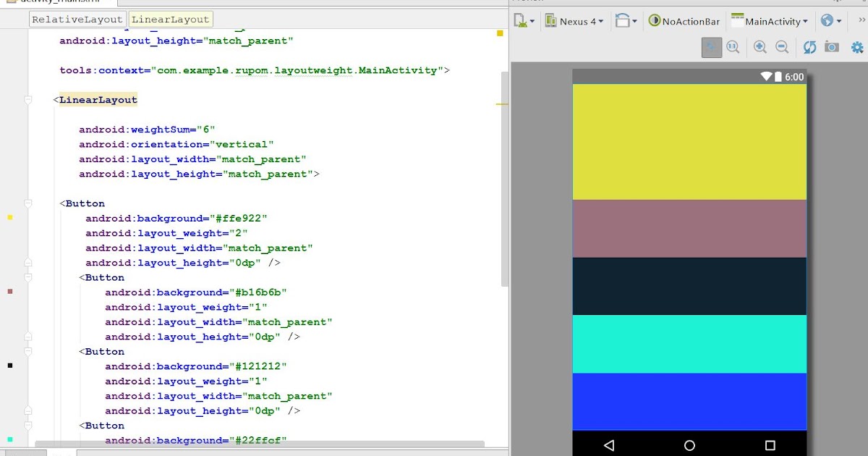Click the chevron overflow arrow in preview toolbar
The height and width of the screenshot is (456, 868).
861,20
